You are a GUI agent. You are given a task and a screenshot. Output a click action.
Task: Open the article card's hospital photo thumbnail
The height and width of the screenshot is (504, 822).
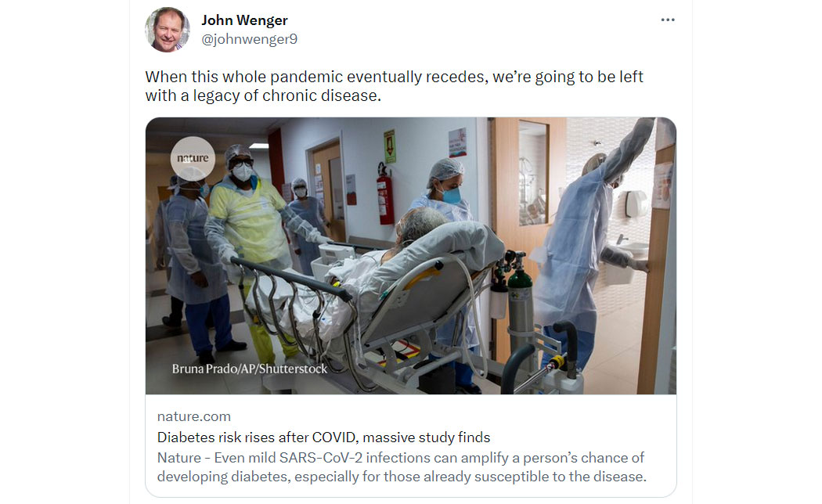(x=411, y=256)
